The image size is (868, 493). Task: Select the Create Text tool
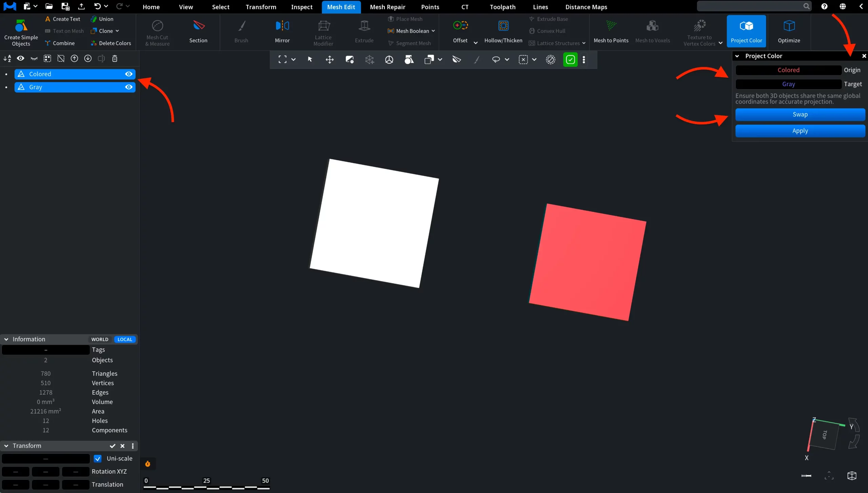(x=63, y=19)
